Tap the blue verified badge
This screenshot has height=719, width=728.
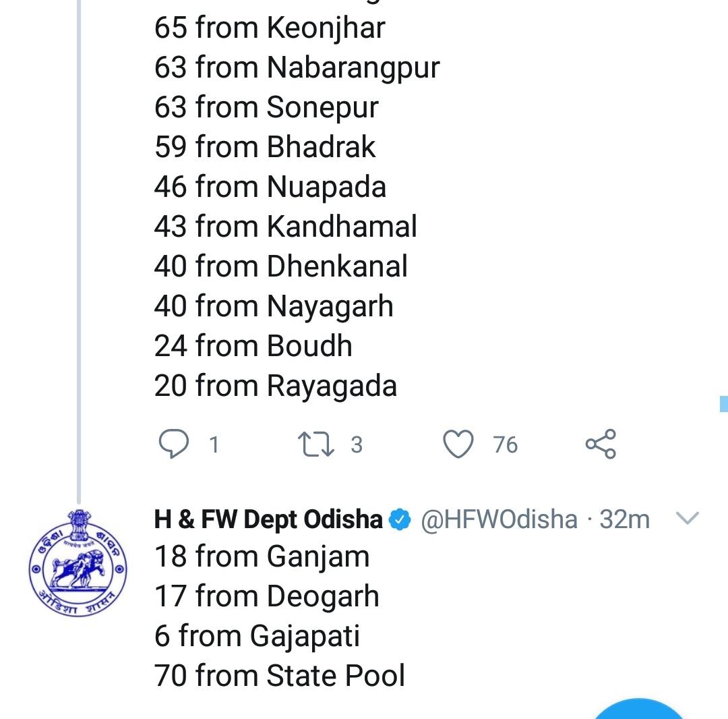[x=402, y=519]
